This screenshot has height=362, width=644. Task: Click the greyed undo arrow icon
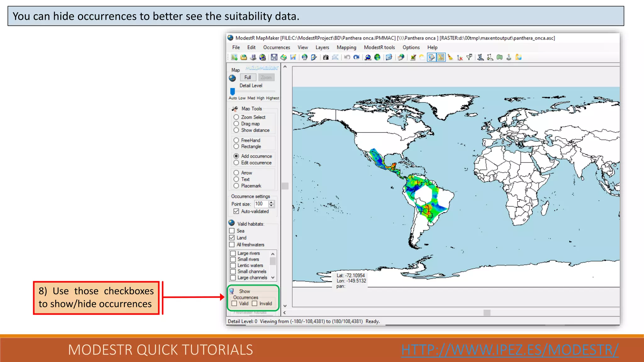click(x=347, y=57)
